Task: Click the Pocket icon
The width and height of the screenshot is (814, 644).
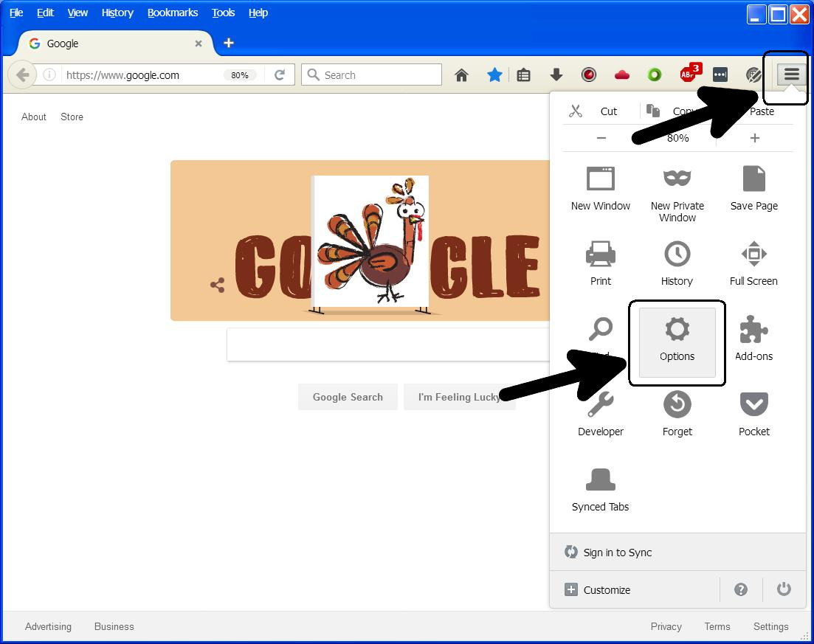Action: pyautogui.click(x=753, y=405)
